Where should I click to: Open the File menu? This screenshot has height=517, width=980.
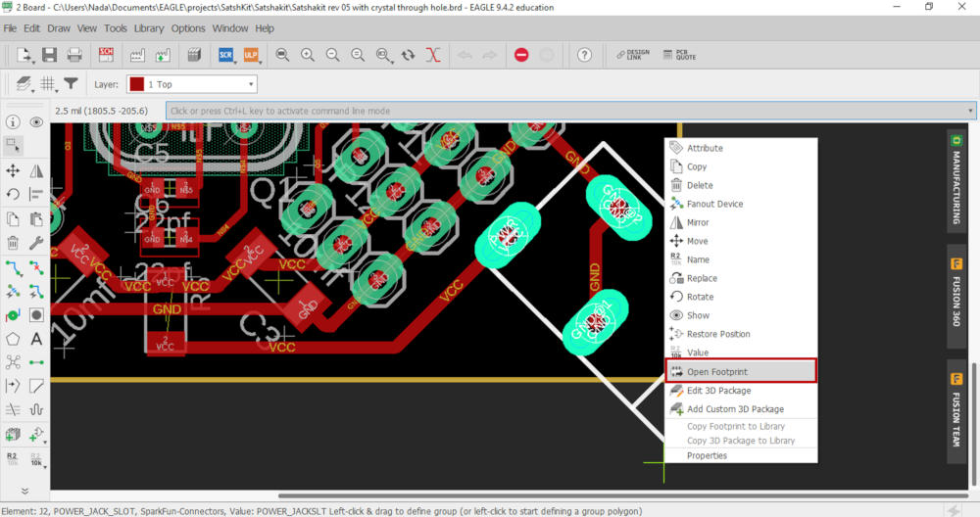tap(10, 28)
